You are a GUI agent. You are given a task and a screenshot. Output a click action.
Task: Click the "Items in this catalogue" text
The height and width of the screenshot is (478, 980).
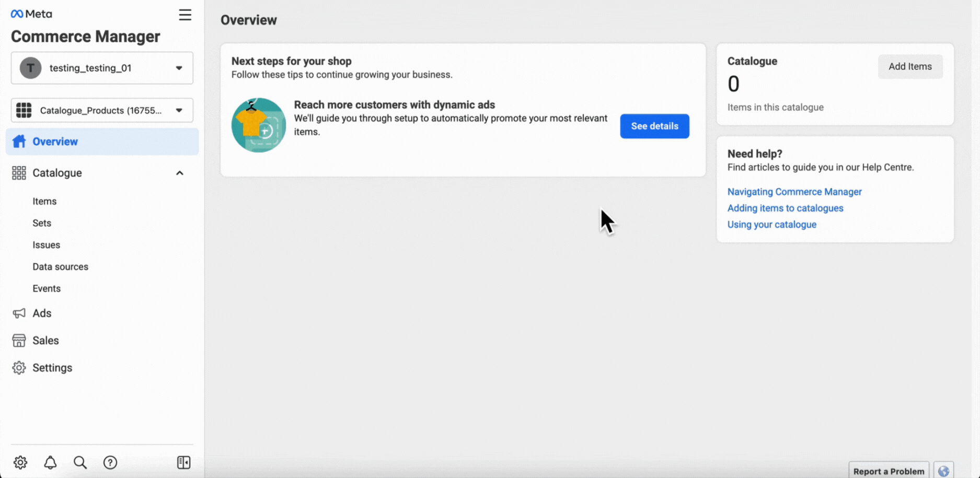point(776,107)
